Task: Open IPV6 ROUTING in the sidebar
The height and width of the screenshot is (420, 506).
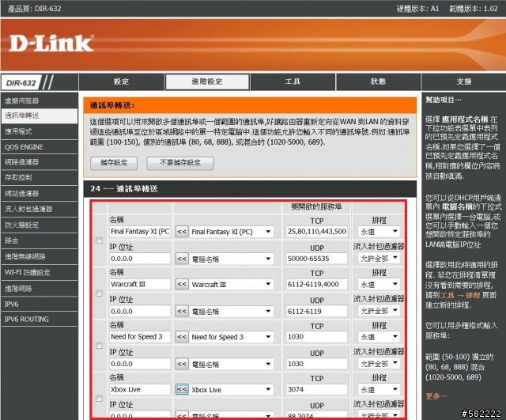Action: pyautogui.click(x=40, y=319)
